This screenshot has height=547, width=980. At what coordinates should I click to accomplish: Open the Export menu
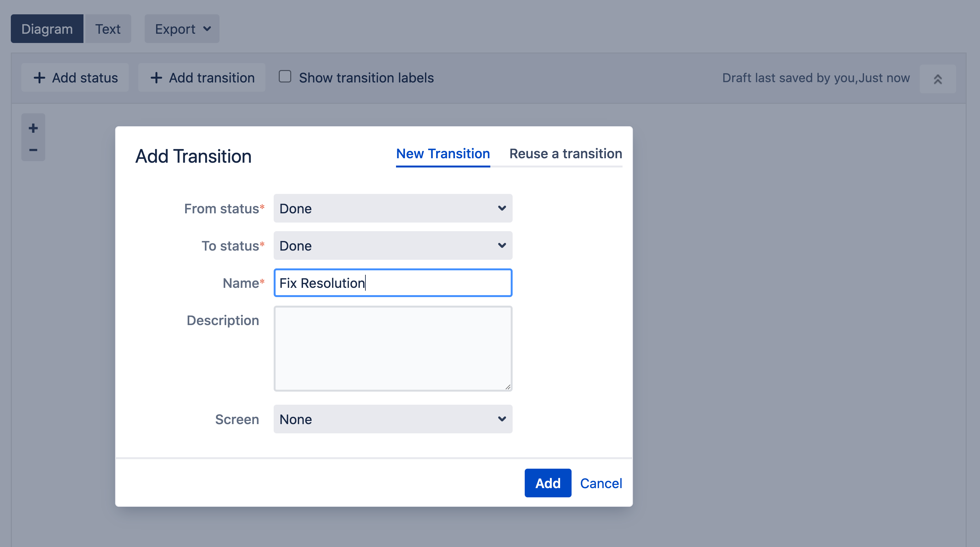180,28
